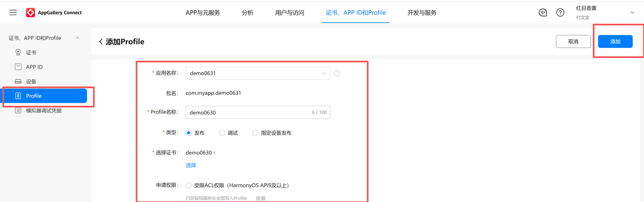Click the 设备 device icon in sidebar
644x202 pixels.
(x=18, y=81)
